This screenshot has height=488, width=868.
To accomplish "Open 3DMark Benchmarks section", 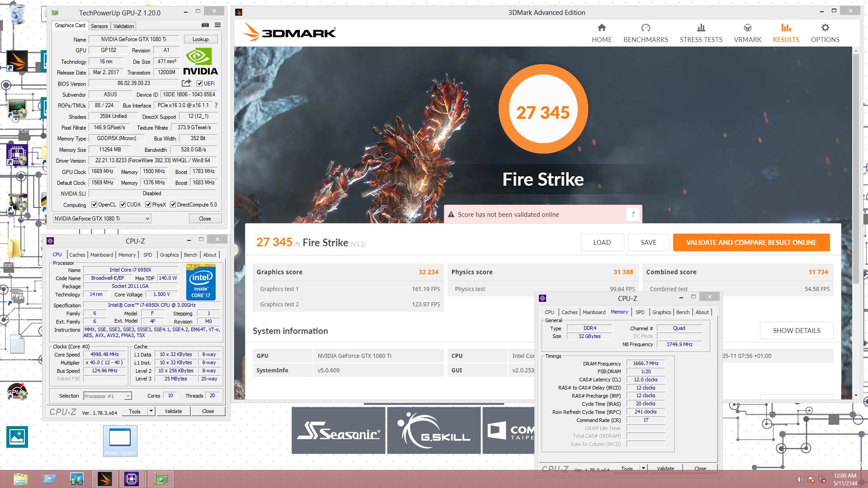I will (x=646, y=33).
